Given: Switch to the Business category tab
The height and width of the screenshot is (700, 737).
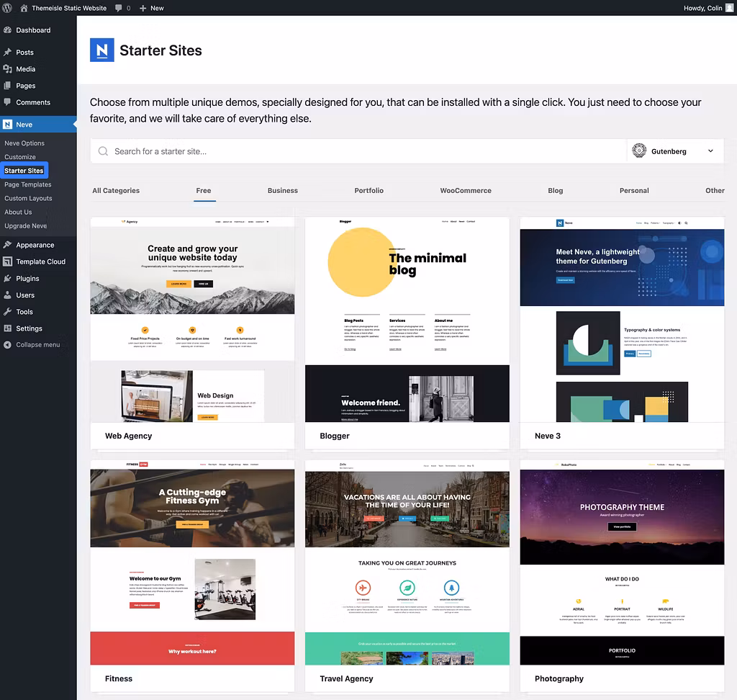Looking at the screenshot, I should point(282,190).
